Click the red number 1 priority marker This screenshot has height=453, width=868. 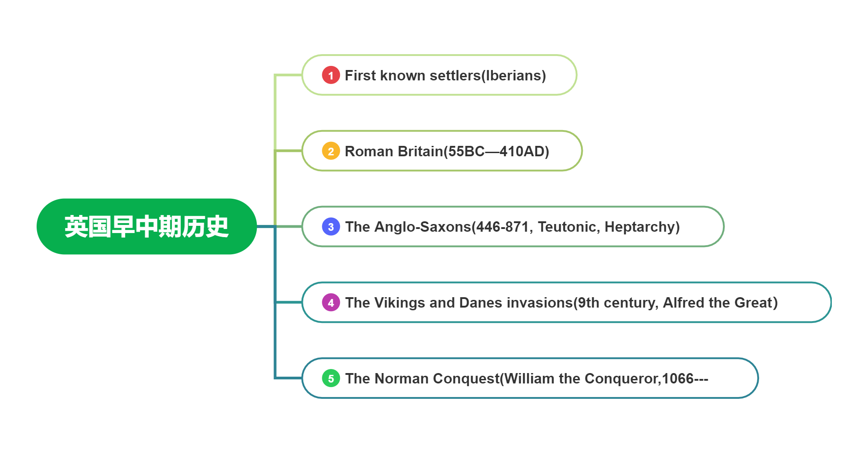tap(330, 75)
